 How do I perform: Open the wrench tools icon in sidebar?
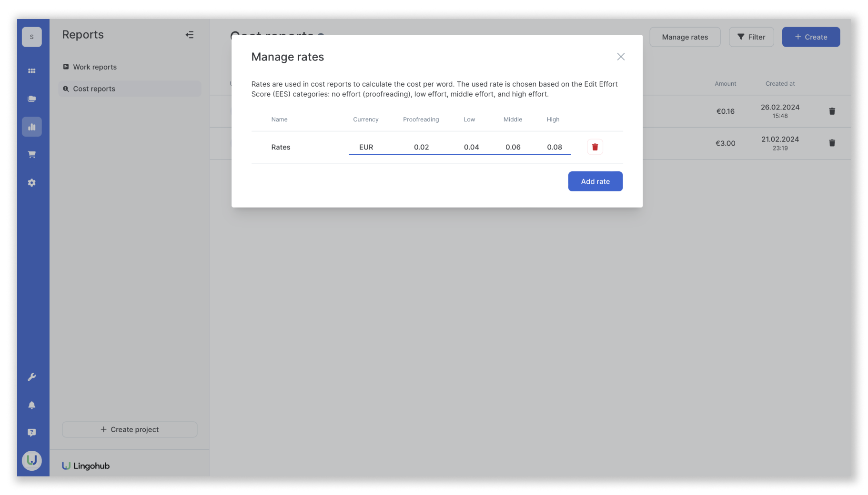pyautogui.click(x=32, y=377)
